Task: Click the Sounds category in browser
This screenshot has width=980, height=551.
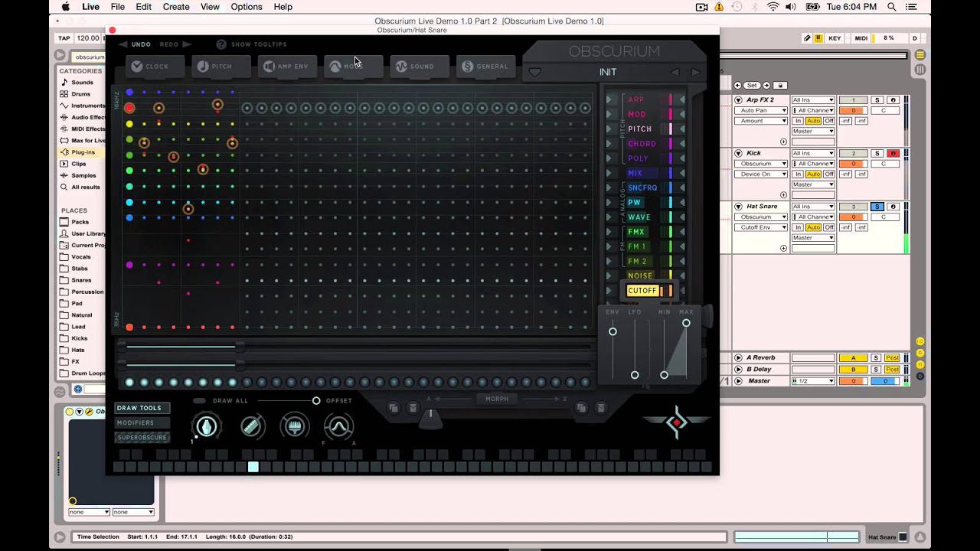Action: (x=82, y=83)
